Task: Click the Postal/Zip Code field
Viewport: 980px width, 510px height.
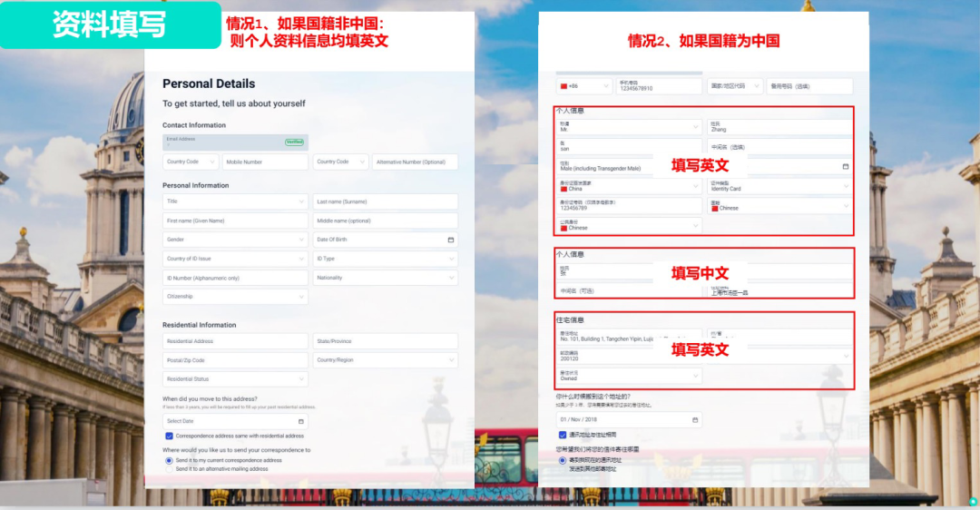Action: (x=235, y=360)
